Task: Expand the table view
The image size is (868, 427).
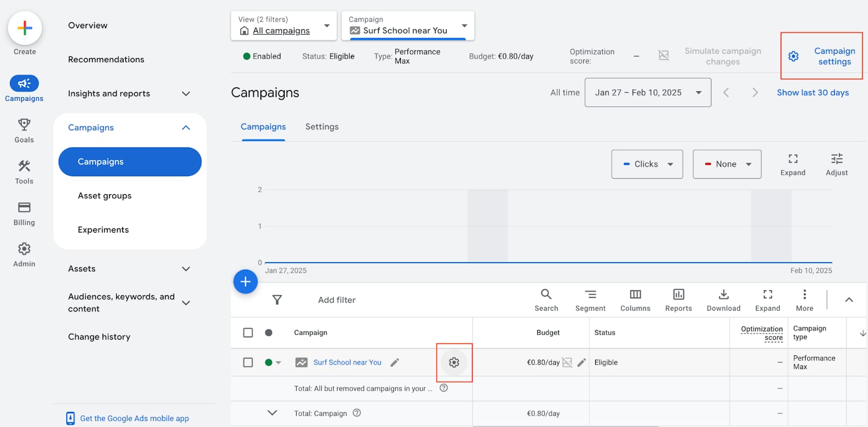Action: pos(768,300)
